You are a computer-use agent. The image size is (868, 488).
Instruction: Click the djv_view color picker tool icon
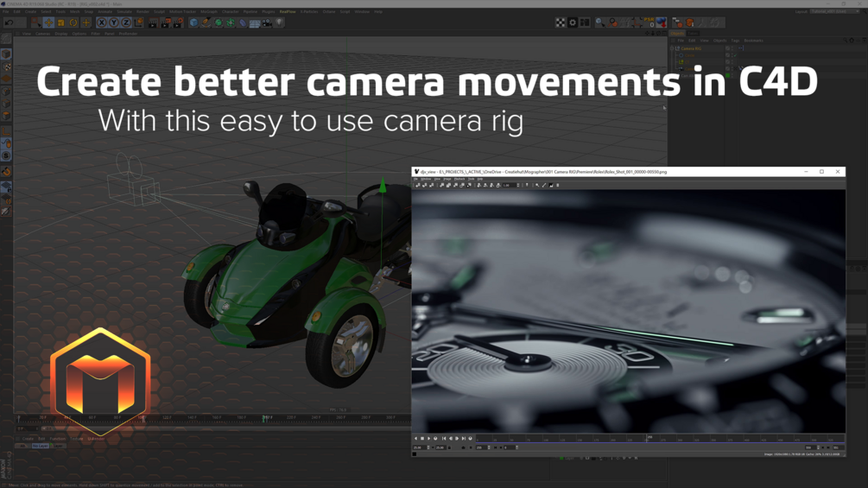pyautogui.click(x=543, y=185)
